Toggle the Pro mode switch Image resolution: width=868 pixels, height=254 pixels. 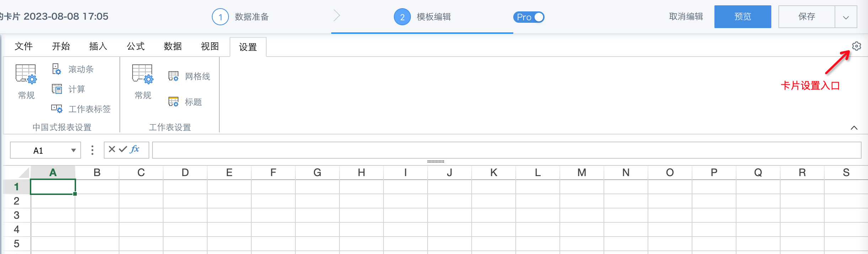pyautogui.click(x=529, y=17)
